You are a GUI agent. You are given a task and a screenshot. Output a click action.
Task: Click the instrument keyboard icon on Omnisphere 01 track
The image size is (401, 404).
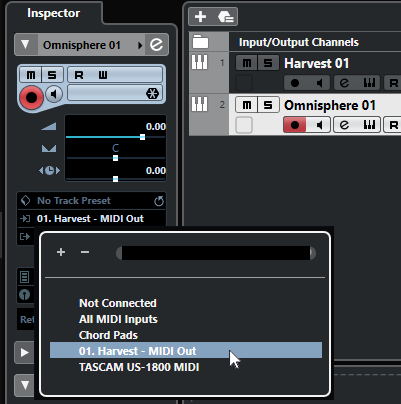pos(369,125)
